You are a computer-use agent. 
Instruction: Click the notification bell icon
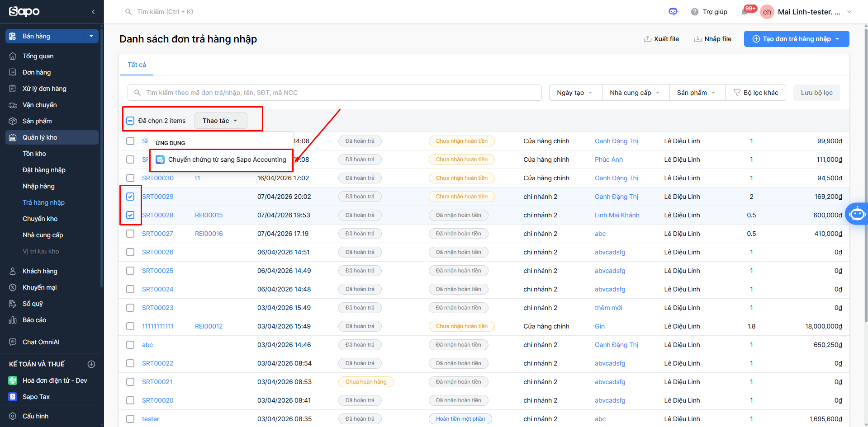pyautogui.click(x=745, y=12)
